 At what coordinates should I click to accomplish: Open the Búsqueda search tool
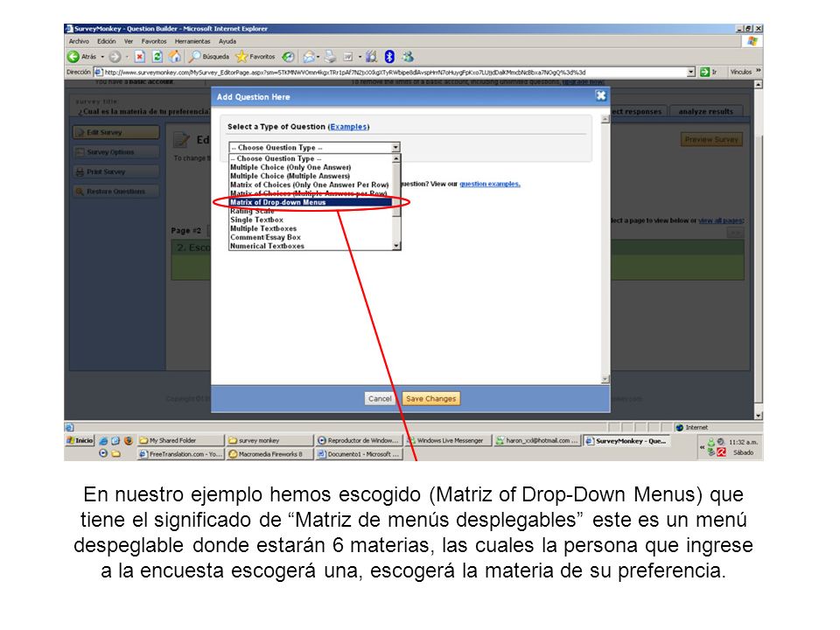(x=210, y=56)
